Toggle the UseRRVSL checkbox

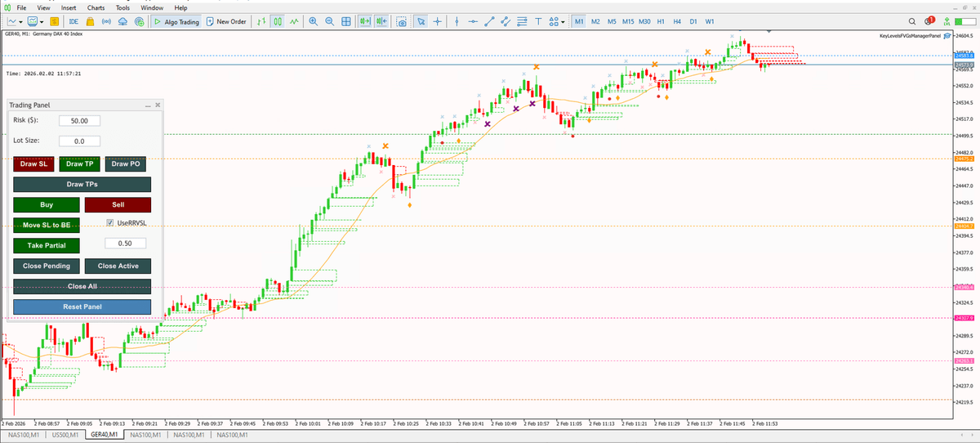(x=111, y=223)
